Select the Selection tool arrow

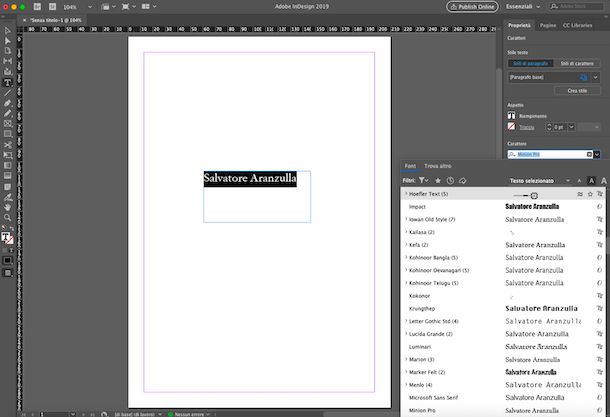(7, 31)
